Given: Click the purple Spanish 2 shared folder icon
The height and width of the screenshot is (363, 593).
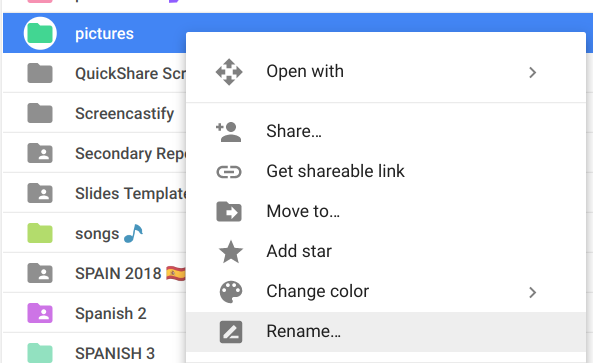Looking at the screenshot, I should point(40,313).
